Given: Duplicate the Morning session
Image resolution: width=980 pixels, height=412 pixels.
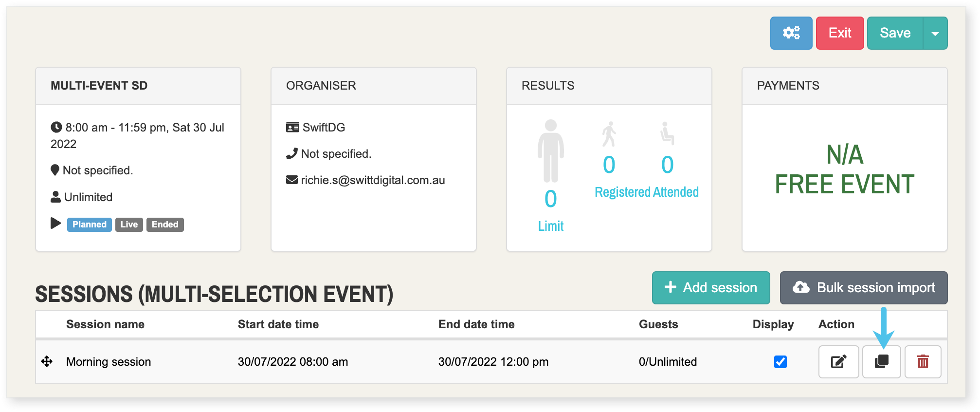Looking at the screenshot, I should tap(881, 362).
